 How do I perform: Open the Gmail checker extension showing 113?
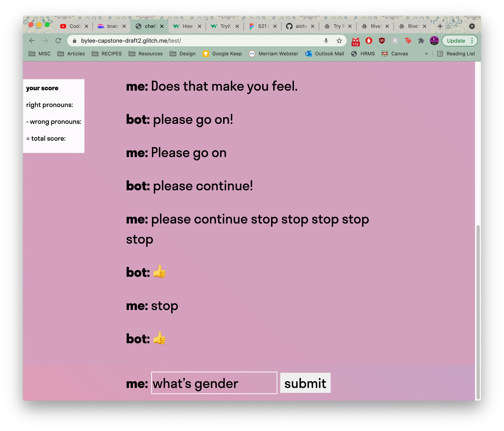pyautogui.click(x=355, y=41)
